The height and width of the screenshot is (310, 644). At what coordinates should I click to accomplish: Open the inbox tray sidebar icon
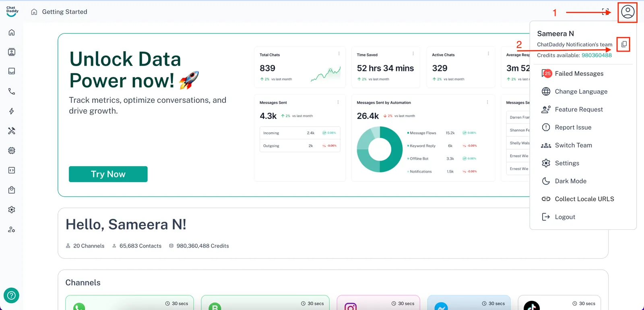(12, 71)
